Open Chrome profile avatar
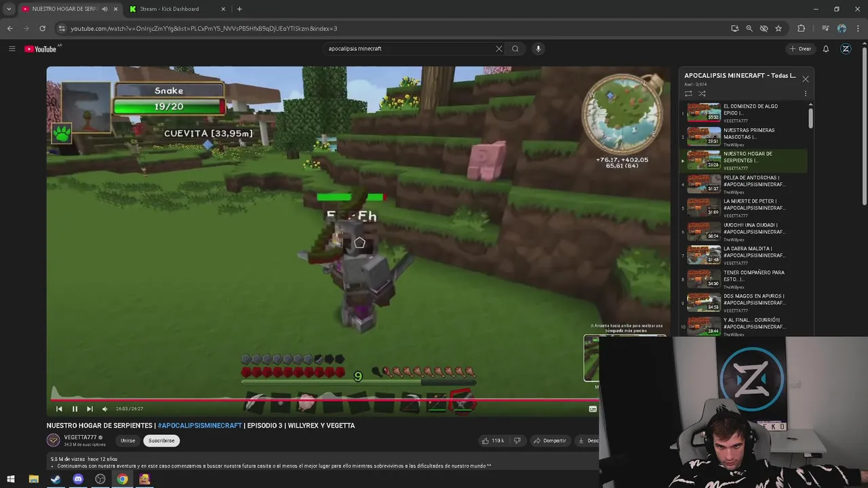 (x=842, y=28)
